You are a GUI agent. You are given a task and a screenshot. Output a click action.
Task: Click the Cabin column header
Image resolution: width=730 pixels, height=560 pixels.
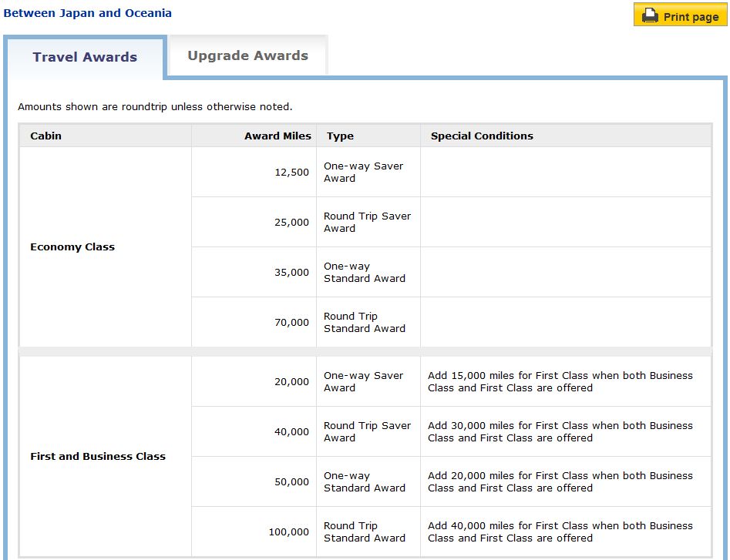[46, 136]
